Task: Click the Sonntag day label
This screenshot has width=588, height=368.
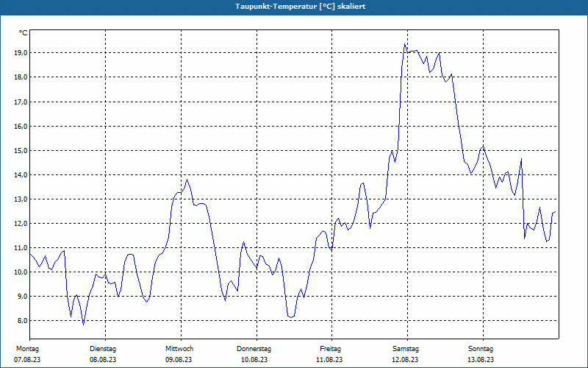Action: pyautogui.click(x=481, y=349)
